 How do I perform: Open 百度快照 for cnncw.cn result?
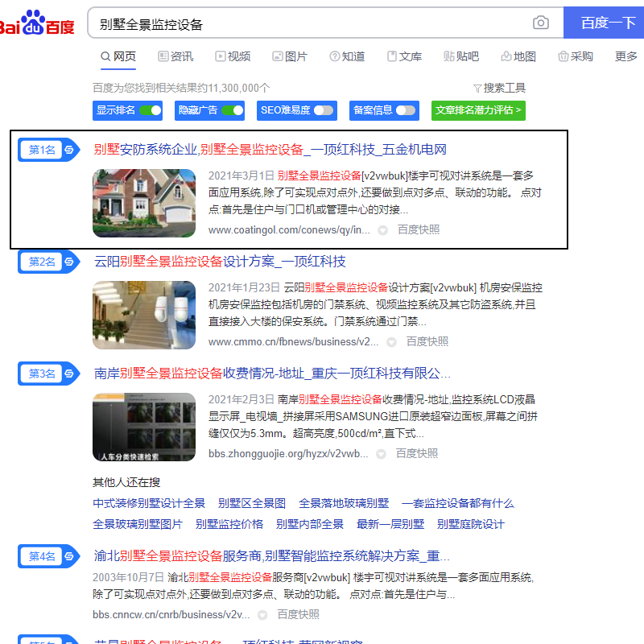(298, 614)
